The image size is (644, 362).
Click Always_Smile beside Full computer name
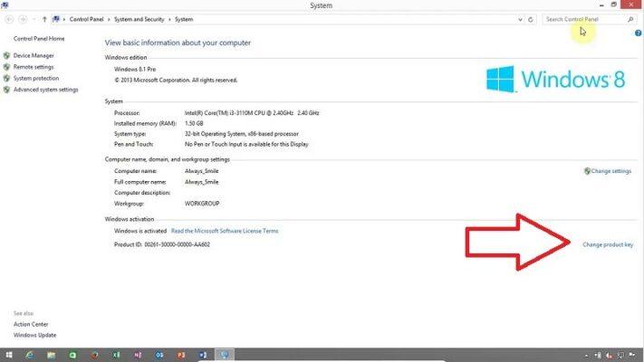(201, 182)
